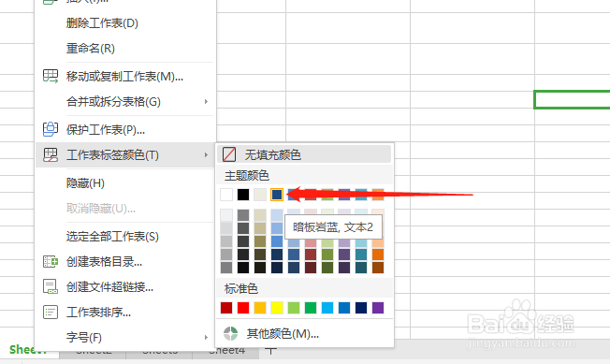Pick bottom gray shade under white column

(226, 268)
